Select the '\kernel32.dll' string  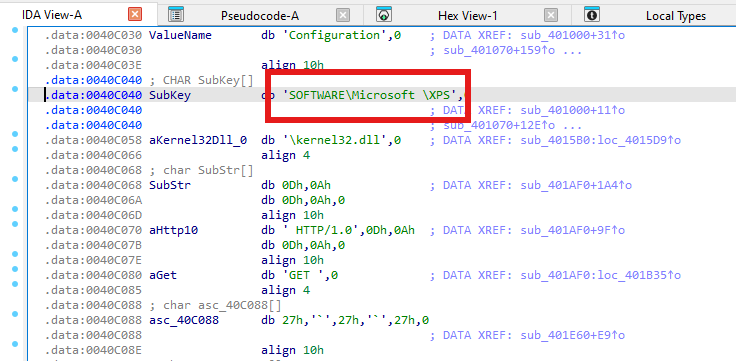pos(334,140)
